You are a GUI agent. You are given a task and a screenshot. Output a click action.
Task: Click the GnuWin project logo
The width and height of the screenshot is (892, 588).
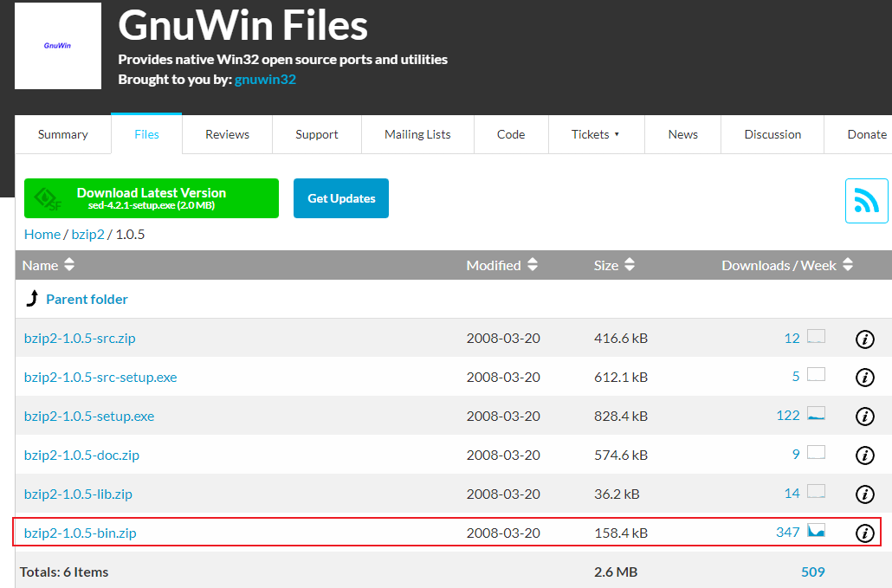pyautogui.click(x=58, y=46)
